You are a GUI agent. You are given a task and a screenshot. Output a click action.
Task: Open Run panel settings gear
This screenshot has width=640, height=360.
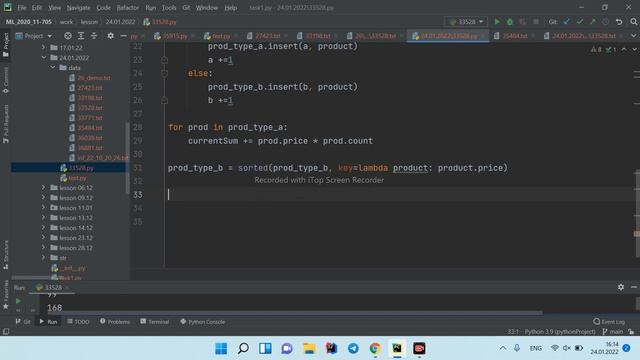click(x=621, y=287)
